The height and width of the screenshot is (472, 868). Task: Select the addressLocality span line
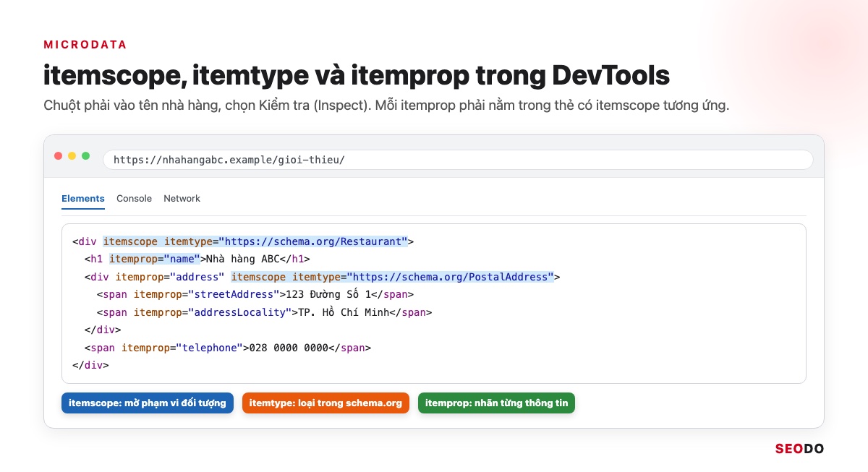point(264,313)
